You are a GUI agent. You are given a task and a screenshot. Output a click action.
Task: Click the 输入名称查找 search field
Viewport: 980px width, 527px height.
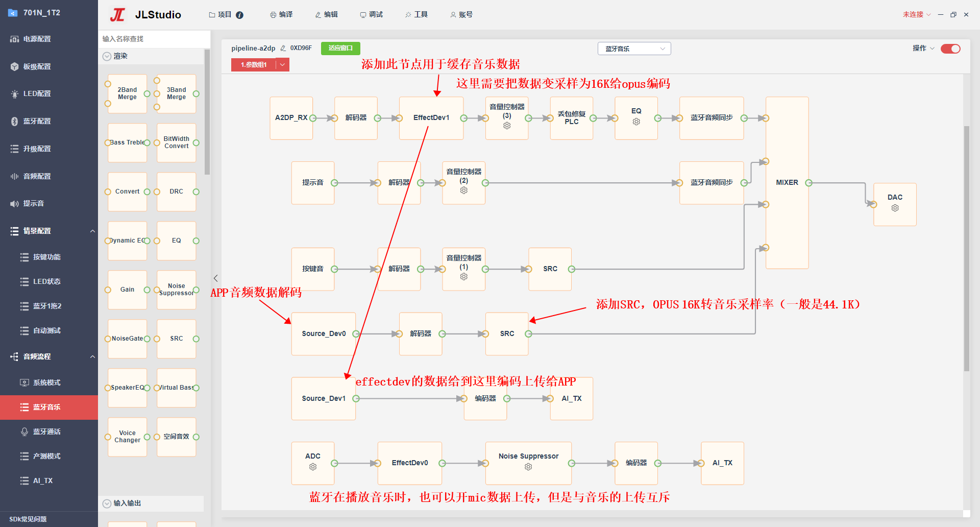click(x=154, y=39)
